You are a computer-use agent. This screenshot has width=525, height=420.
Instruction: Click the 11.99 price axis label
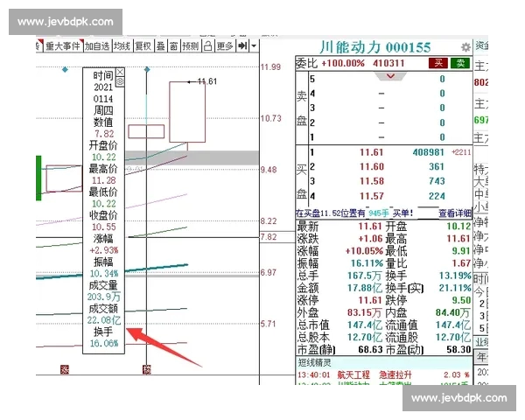coord(270,67)
